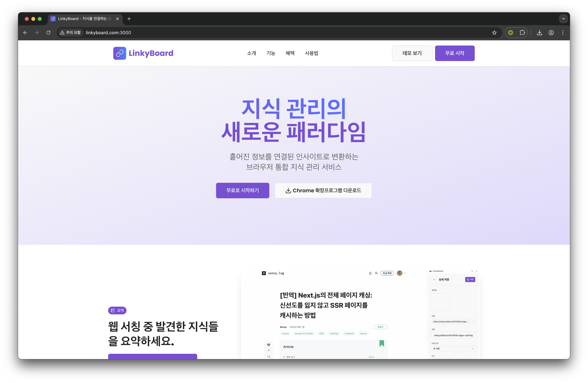The height and width of the screenshot is (383, 588).
Task: Open the Extensions puzzle-piece icon
Action: coord(522,33)
